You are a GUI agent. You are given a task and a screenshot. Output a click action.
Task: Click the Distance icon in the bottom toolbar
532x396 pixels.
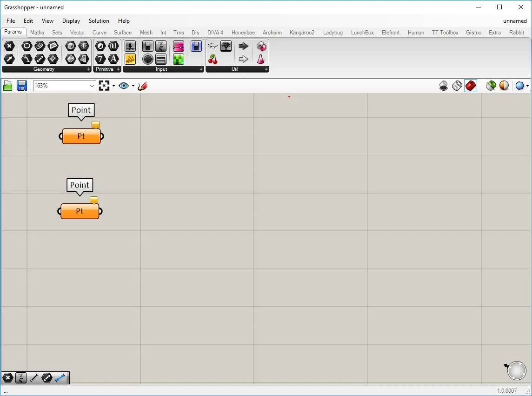coord(60,378)
